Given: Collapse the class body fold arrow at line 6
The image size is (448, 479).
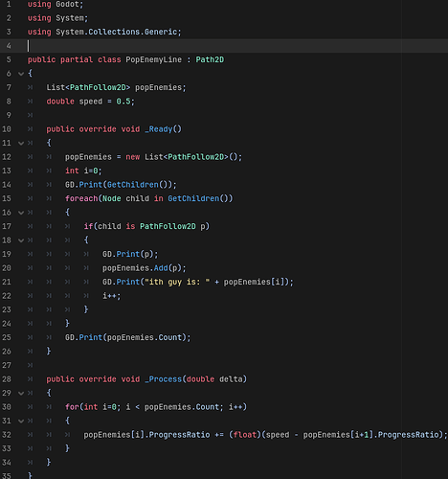Looking at the screenshot, I should coord(21,74).
